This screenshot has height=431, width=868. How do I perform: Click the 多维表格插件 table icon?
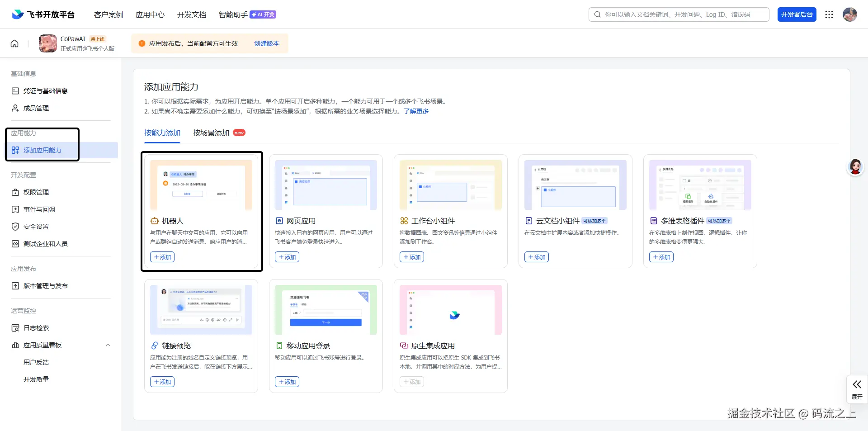[x=654, y=221]
